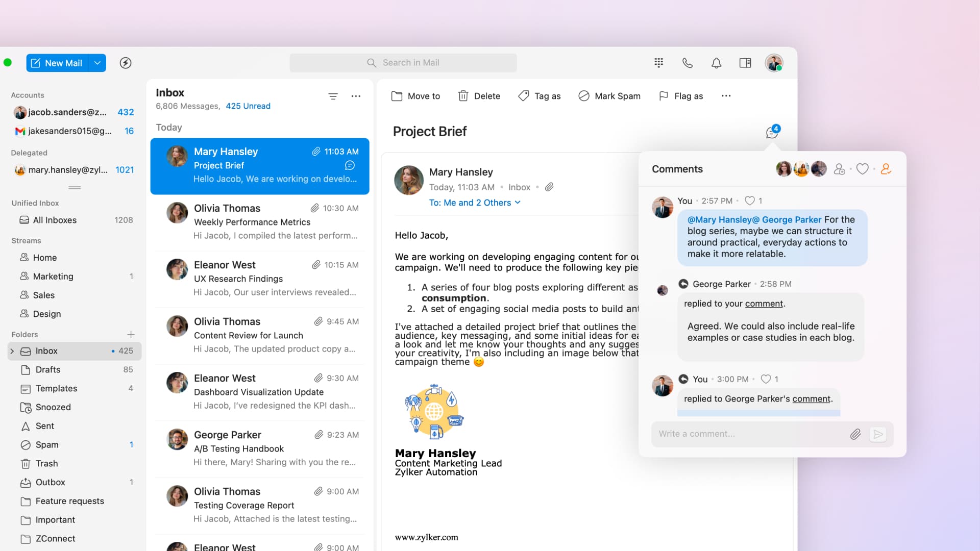Click the quick actions lightning bolt icon

126,63
